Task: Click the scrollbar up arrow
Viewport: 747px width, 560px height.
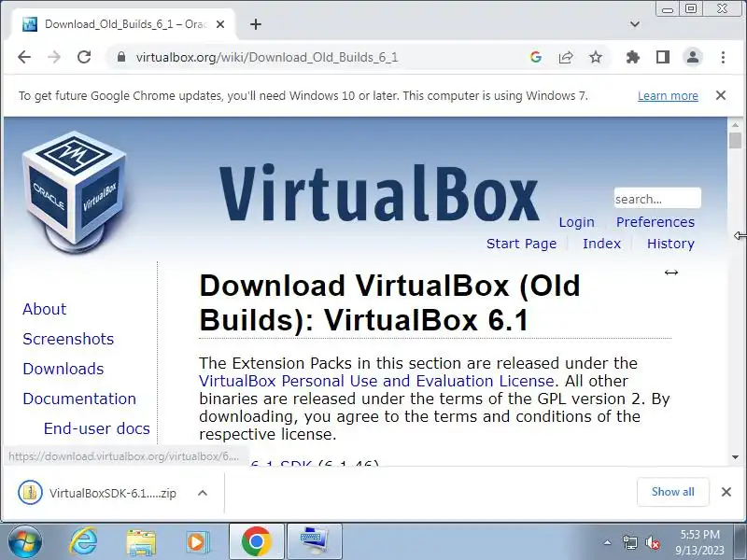Action: 735,125
